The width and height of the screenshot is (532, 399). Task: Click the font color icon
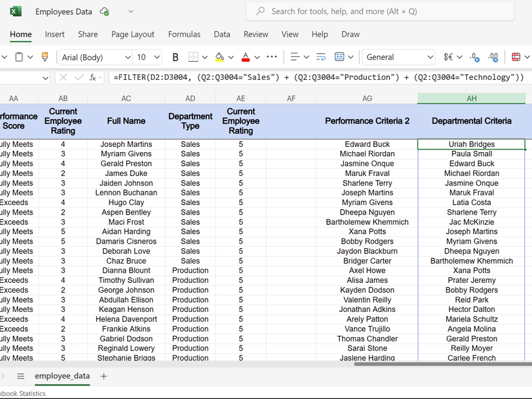[x=246, y=57]
